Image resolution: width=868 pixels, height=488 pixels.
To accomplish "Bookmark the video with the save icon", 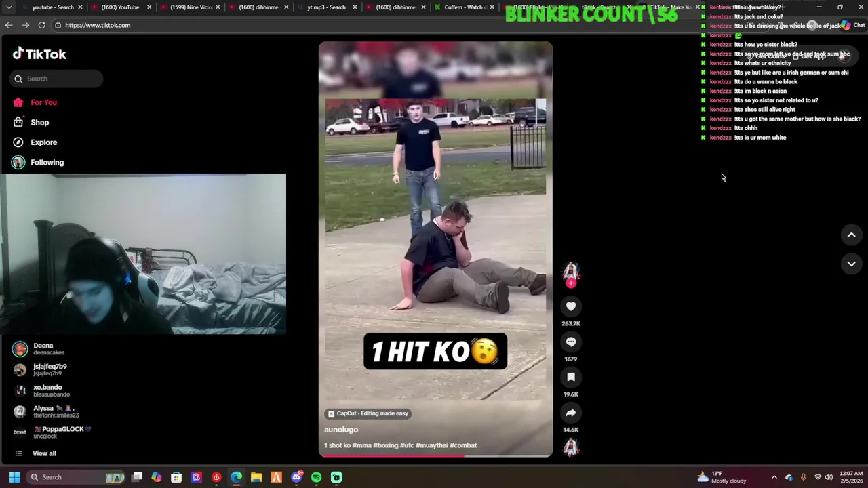I will 571,377.
